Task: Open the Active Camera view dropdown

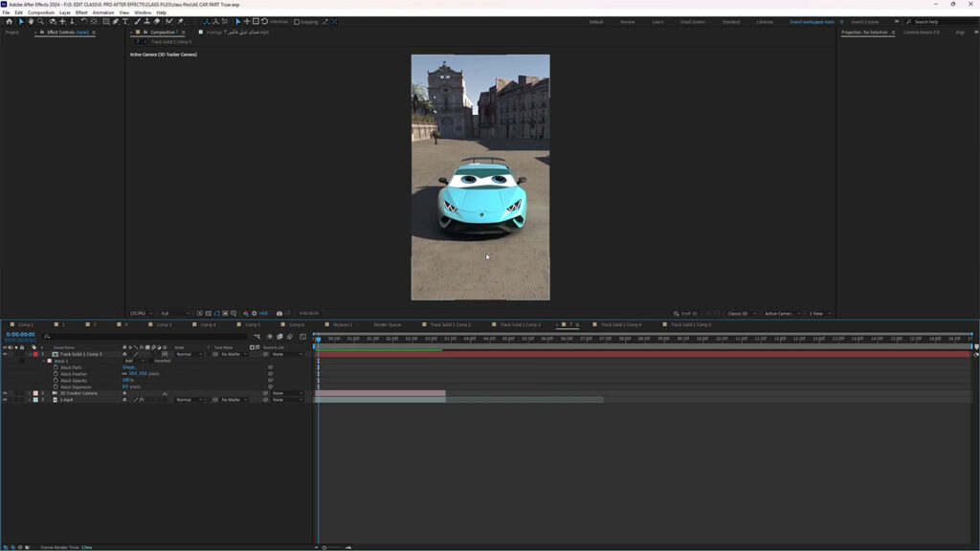Action: (781, 313)
